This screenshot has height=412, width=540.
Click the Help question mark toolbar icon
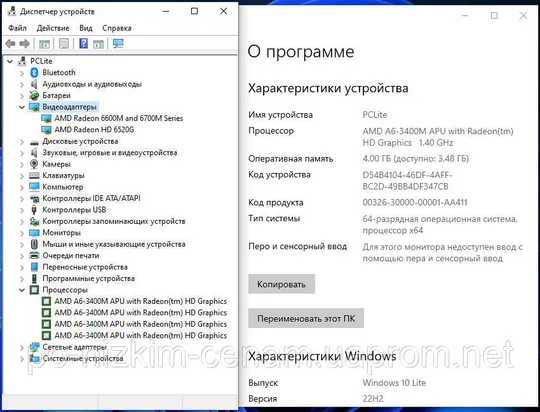[83, 43]
